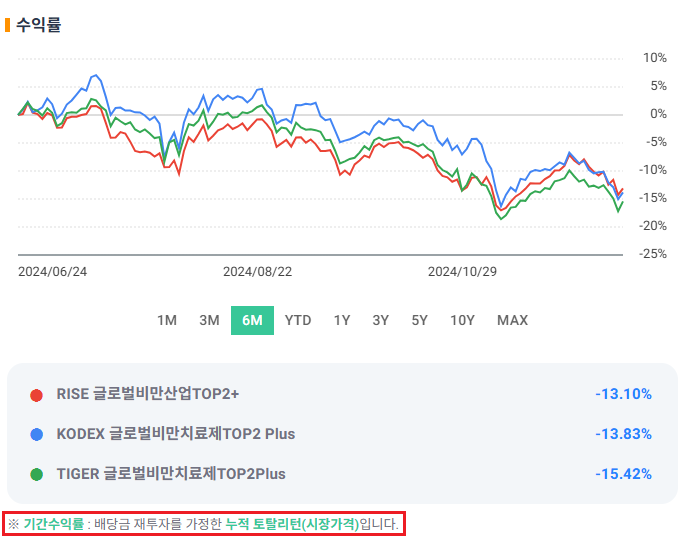Switch to the YTD period

click(x=298, y=320)
